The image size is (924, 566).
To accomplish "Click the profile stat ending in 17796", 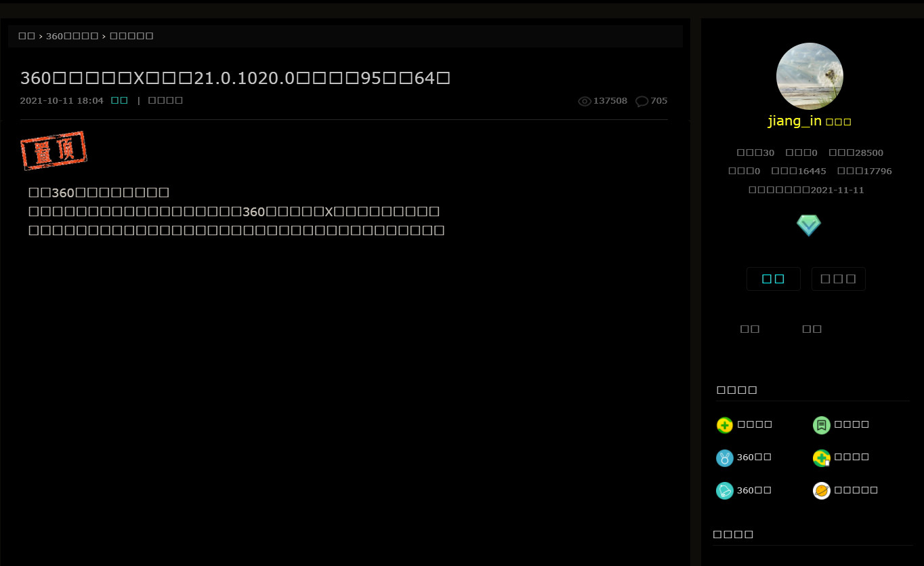I will pyautogui.click(x=864, y=171).
